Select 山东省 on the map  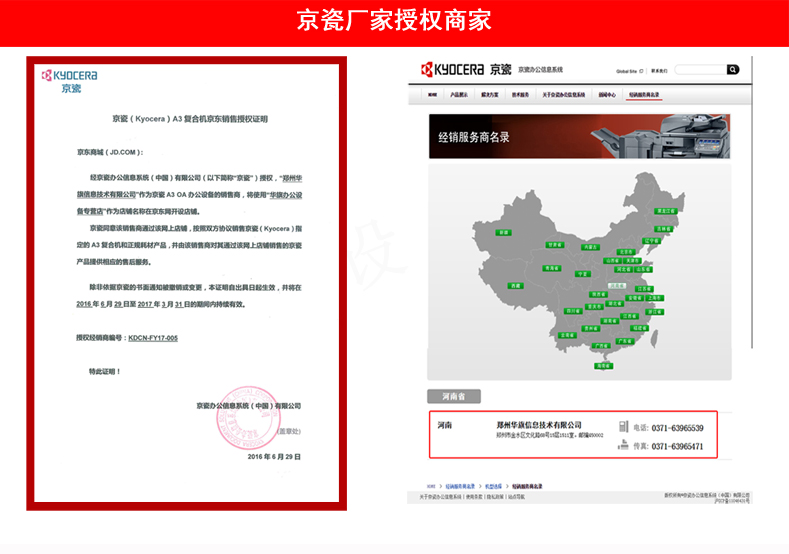[643, 269]
